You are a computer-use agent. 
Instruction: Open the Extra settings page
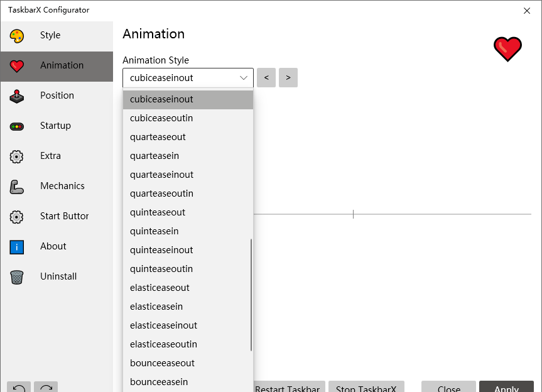tap(57, 156)
